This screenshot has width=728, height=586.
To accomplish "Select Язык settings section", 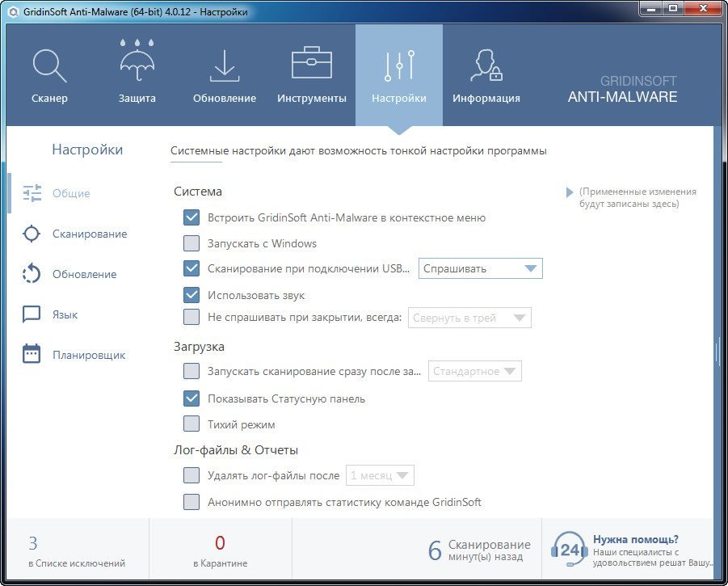I will click(x=65, y=314).
